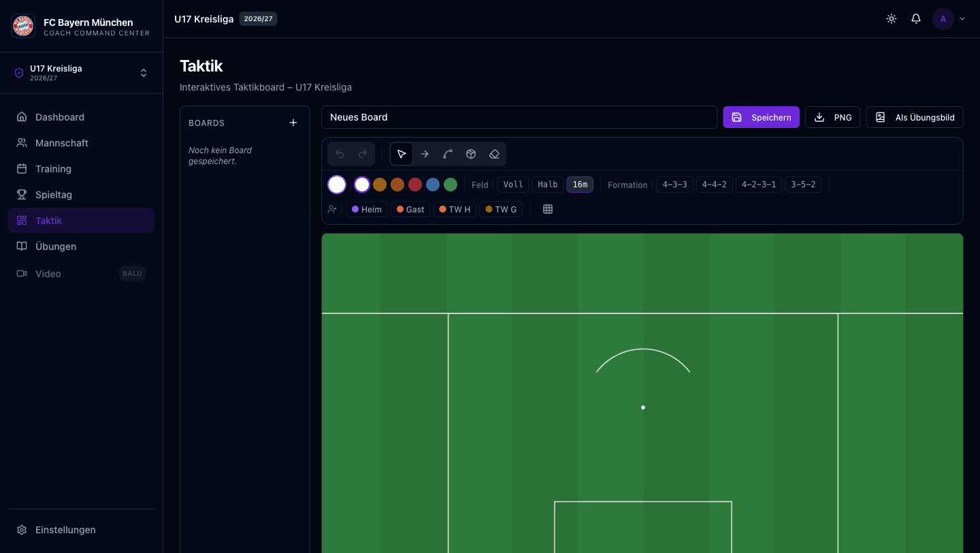Navigate to Spieltag in the sidebar
Screen dimensions: 980x553
click(x=81, y=195)
